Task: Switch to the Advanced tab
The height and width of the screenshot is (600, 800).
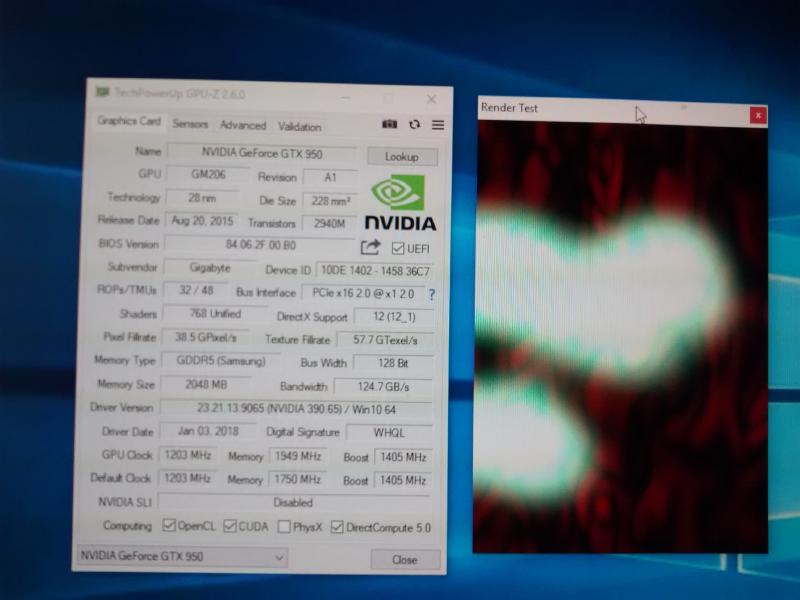Action: click(243, 126)
